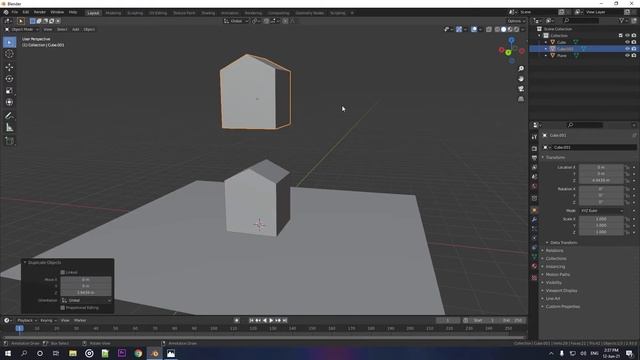Select the Scale tool in the viewport toolbar
The width and height of the screenshot is (640, 360).
tap(9, 91)
